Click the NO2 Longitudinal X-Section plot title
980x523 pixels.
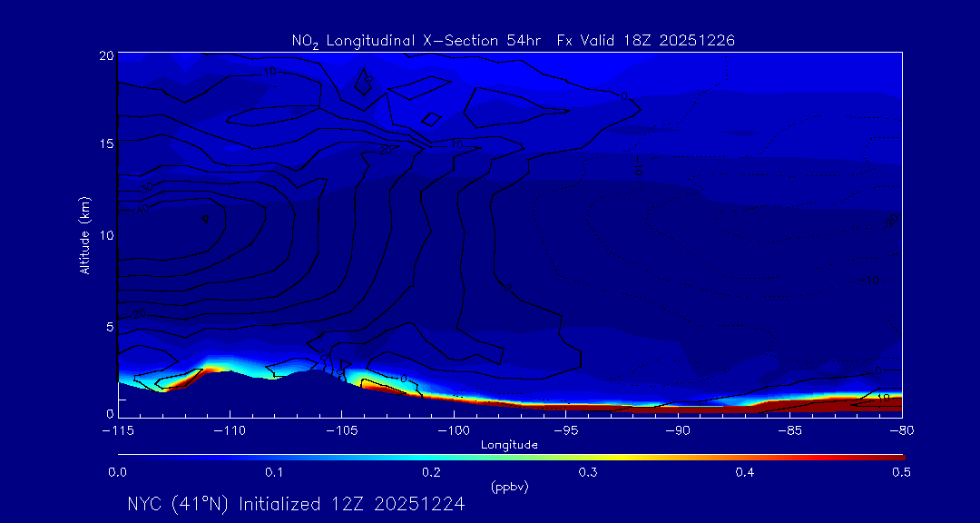(x=513, y=41)
